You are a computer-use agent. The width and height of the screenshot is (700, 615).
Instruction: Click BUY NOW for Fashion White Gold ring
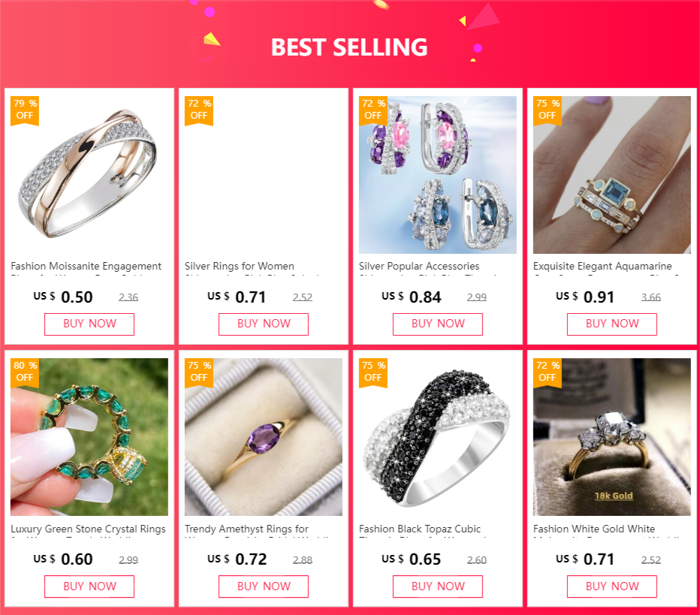point(611,586)
